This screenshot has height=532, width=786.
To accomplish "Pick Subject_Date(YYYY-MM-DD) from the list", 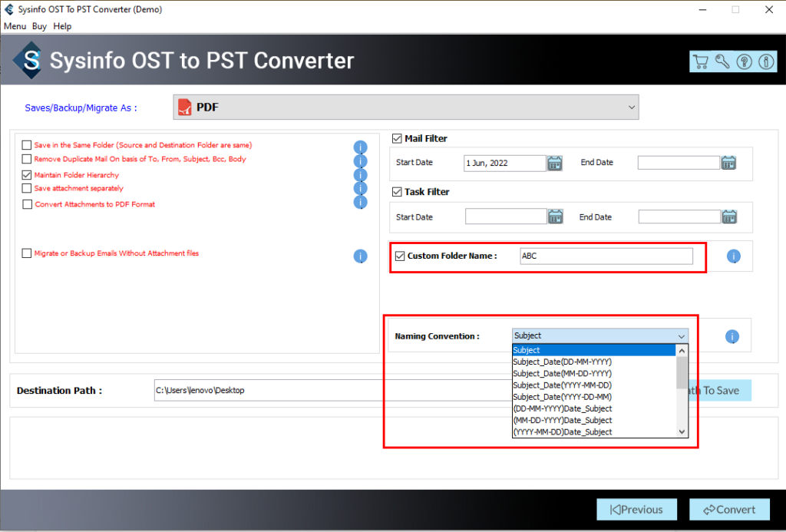I will click(x=594, y=385).
